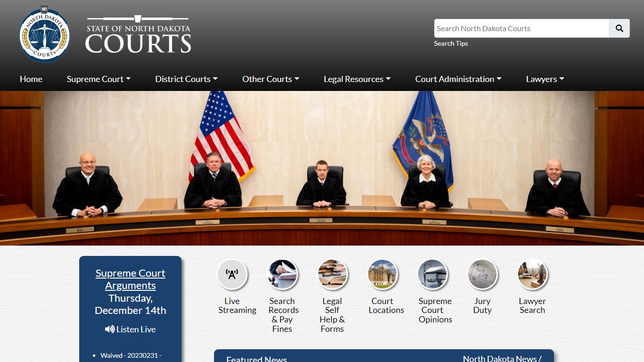Click the Live Streaming text label
This screenshot has width=644, height=362.
[x=237, y=305]
